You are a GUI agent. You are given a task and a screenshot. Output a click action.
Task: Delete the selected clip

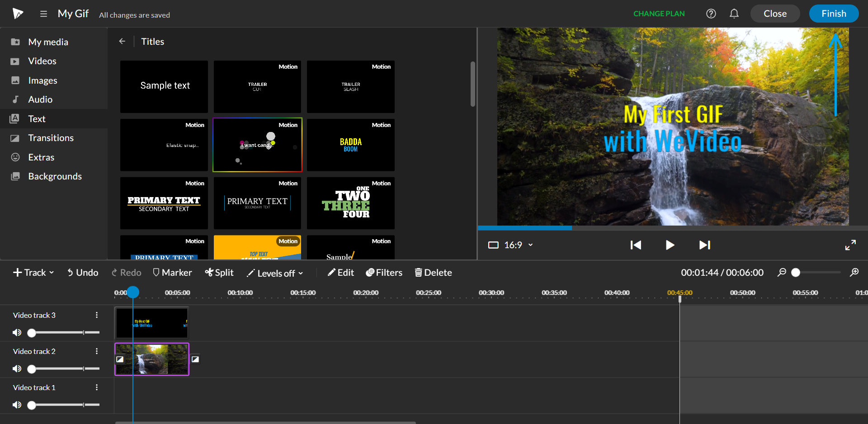click(x=433, y=273)
